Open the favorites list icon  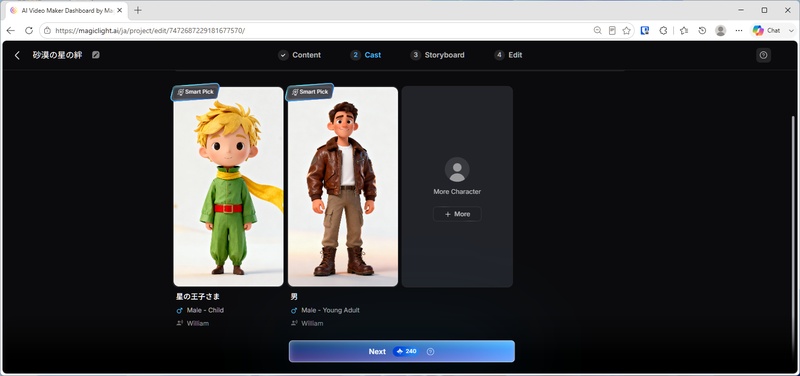(684, 31)
